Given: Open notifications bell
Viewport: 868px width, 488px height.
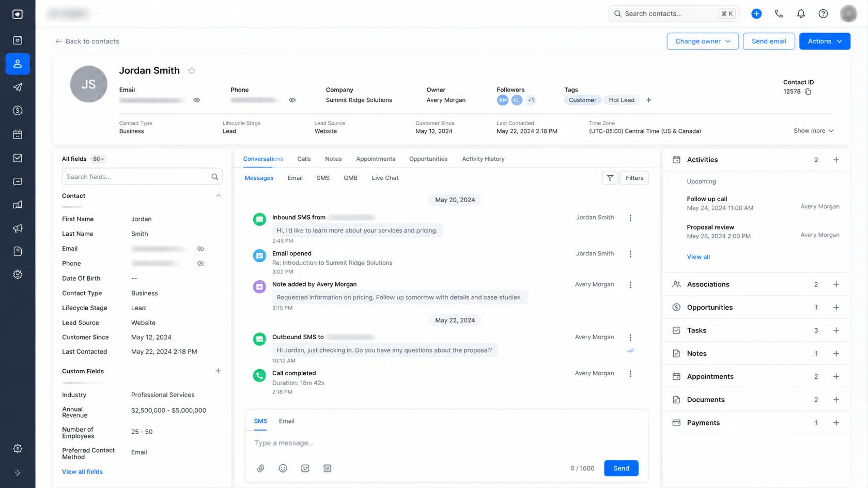Looking at the screenshot, I should [x=801, y=14].
